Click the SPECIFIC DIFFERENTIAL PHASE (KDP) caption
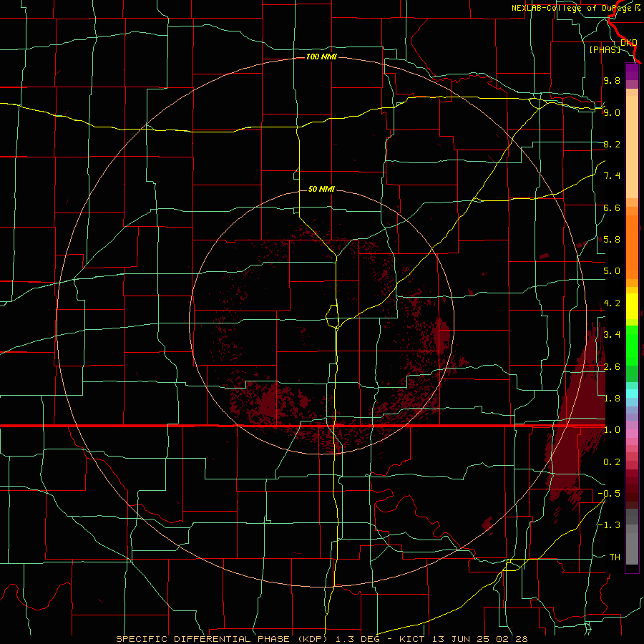The width and height of the screenshot is (644, 644). coord(223,639)
